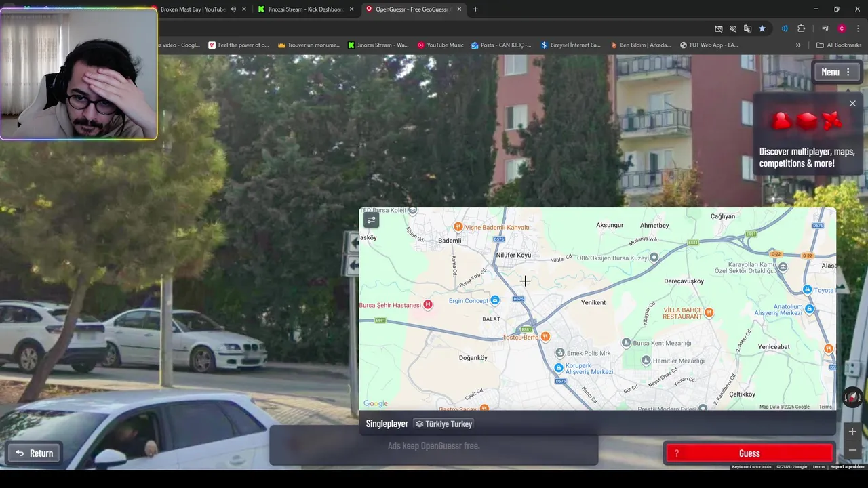The height and width of the screenshot is (488, 868).
Task: Click the Hamitler Mezarlığı cemetery marker
Action: point(646,361)
